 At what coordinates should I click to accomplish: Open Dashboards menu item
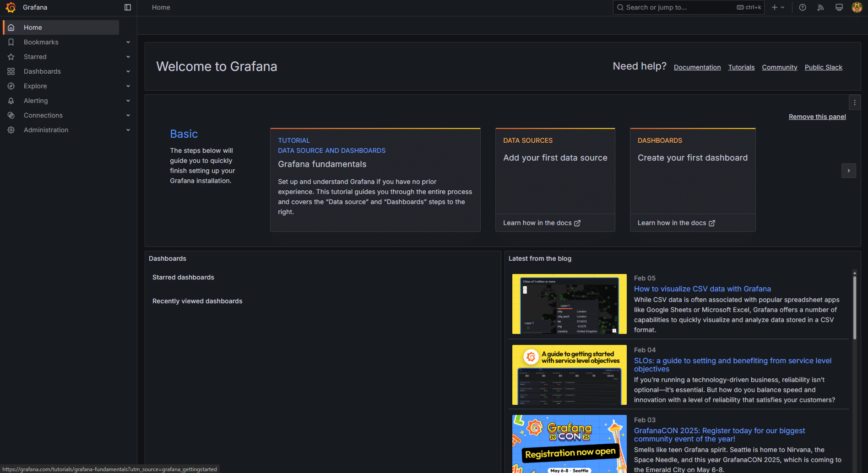click(42, 71)
